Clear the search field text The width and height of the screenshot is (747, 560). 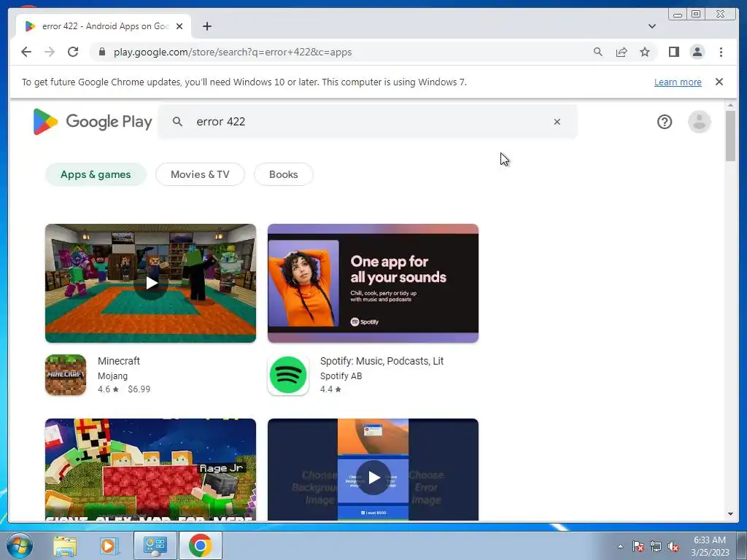click(557, 122)
